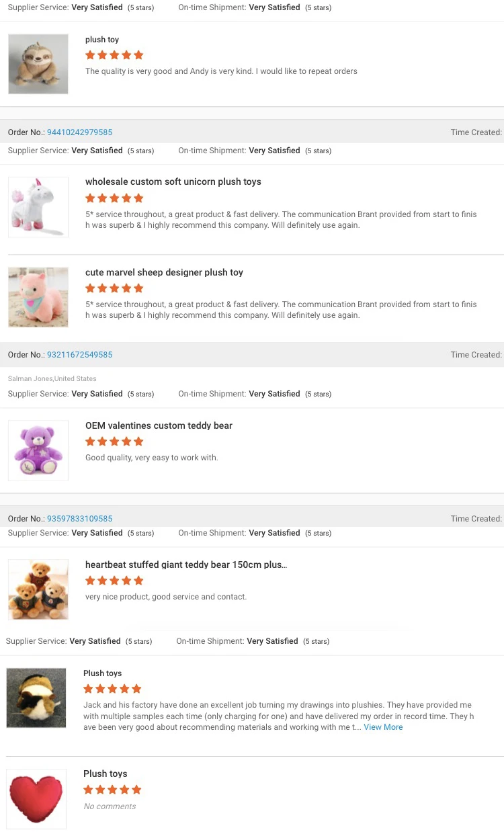Open the red heart plush thumbnail

[36, 798]
